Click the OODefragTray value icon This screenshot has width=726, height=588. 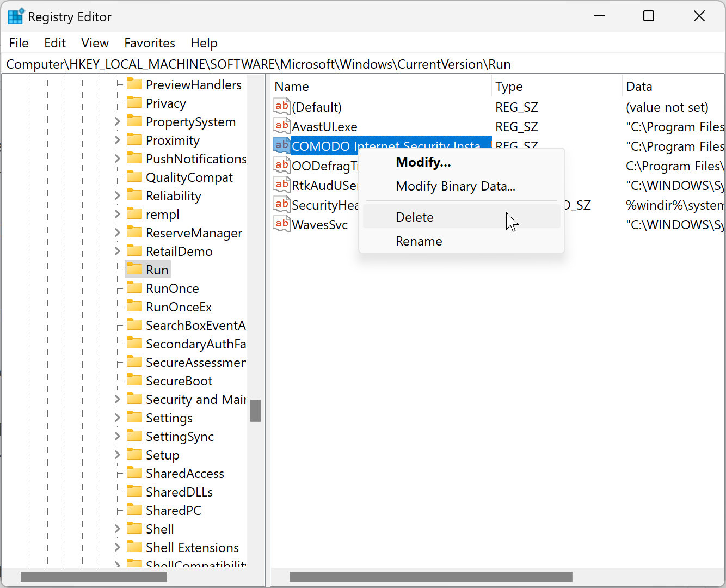pos(282,165)
